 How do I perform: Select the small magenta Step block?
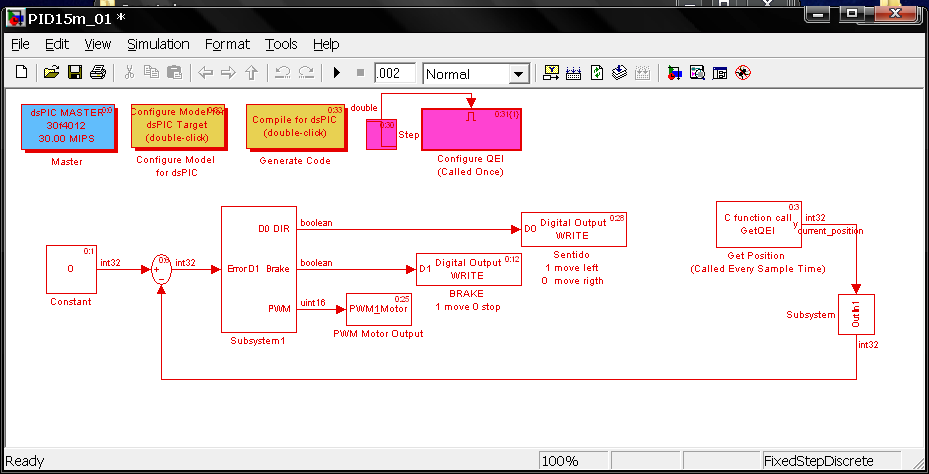tap(381, 134)
